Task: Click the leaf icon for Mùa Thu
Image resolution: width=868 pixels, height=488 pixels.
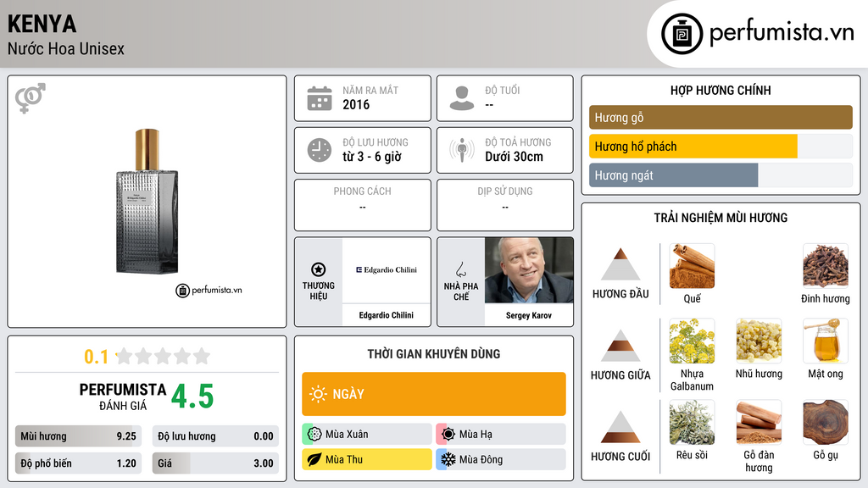Action: (314, 459)
